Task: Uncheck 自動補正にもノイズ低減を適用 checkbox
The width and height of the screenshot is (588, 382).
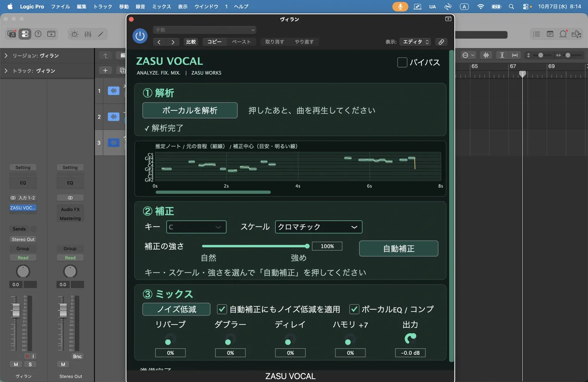Action: point(222,309)
